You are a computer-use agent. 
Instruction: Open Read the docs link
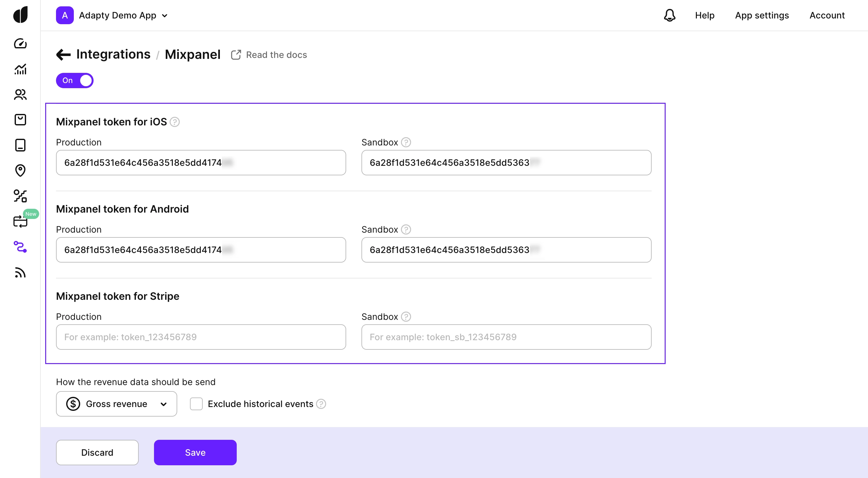click(269, 55)
